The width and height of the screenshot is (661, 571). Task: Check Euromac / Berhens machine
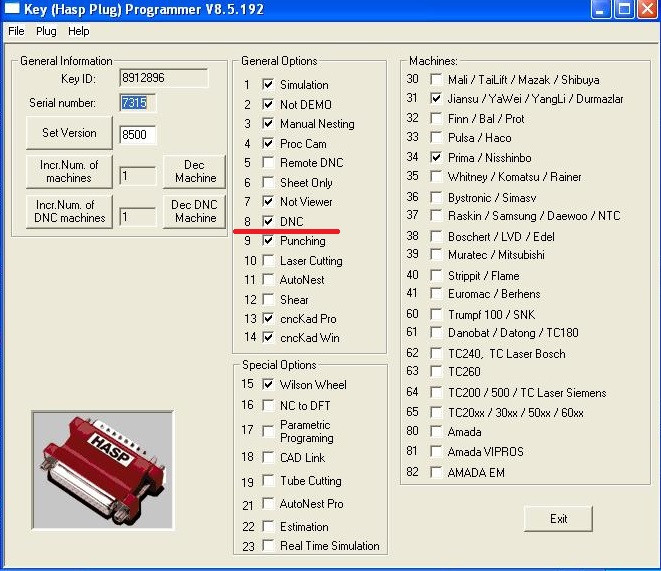point(436,294)
